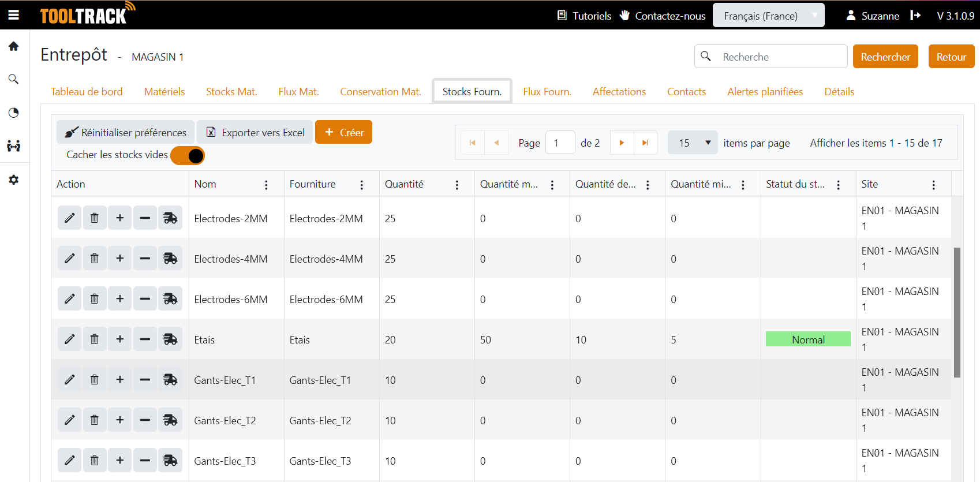This screenshot has height=482, width=980.
Task: Open the Alertes planifiées tab
Action: click(x=765, y=92)
